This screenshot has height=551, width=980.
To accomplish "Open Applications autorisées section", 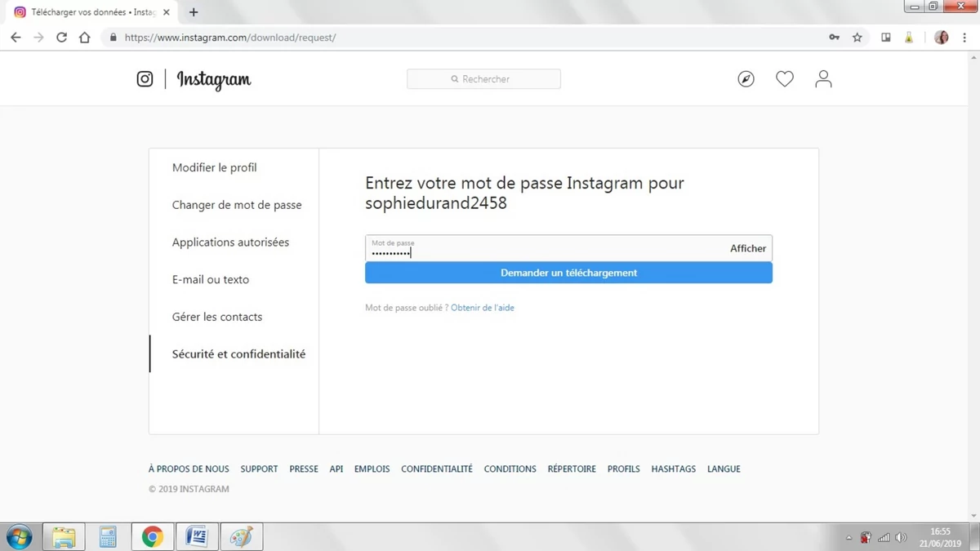I will coord(230,242).
